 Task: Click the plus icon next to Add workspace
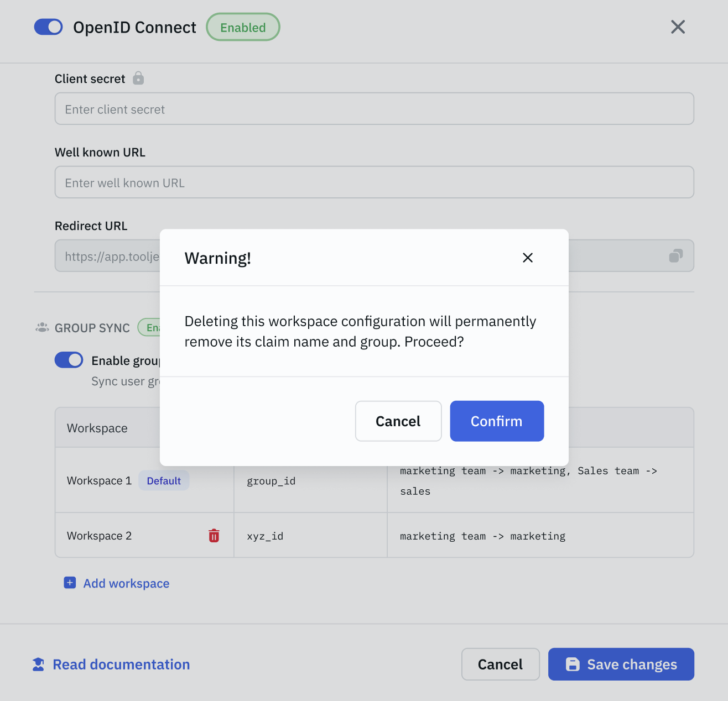pyautogui.click(x=70, y=583)
